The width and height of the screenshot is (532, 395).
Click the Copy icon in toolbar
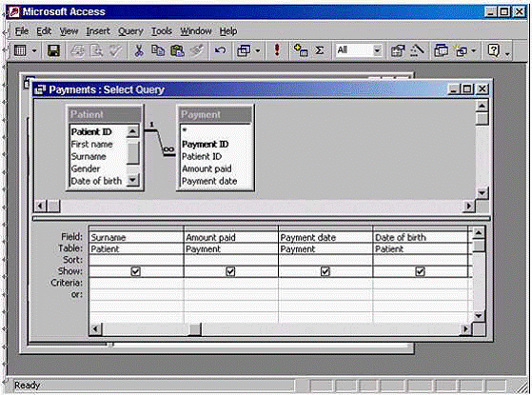coord(158,50)
